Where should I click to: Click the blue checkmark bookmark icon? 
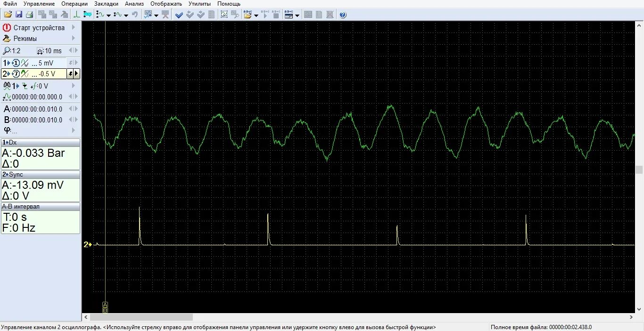coord(179,15)
